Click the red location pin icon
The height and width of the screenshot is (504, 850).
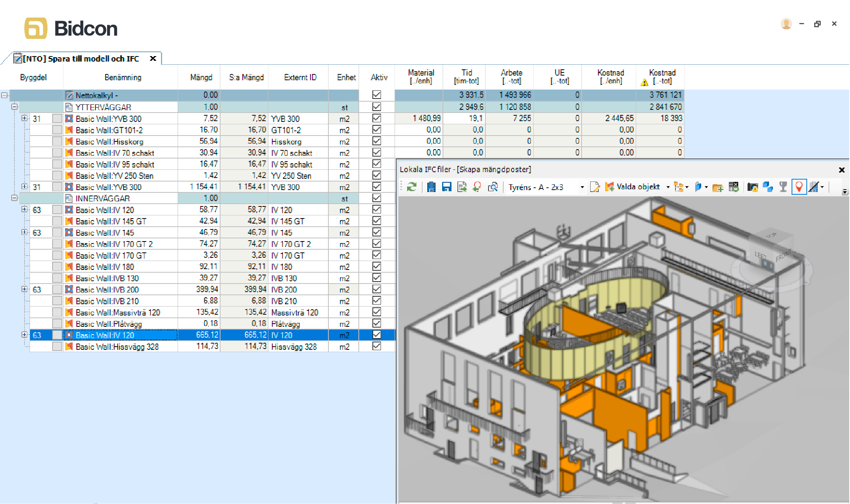(x=799, y=187)
